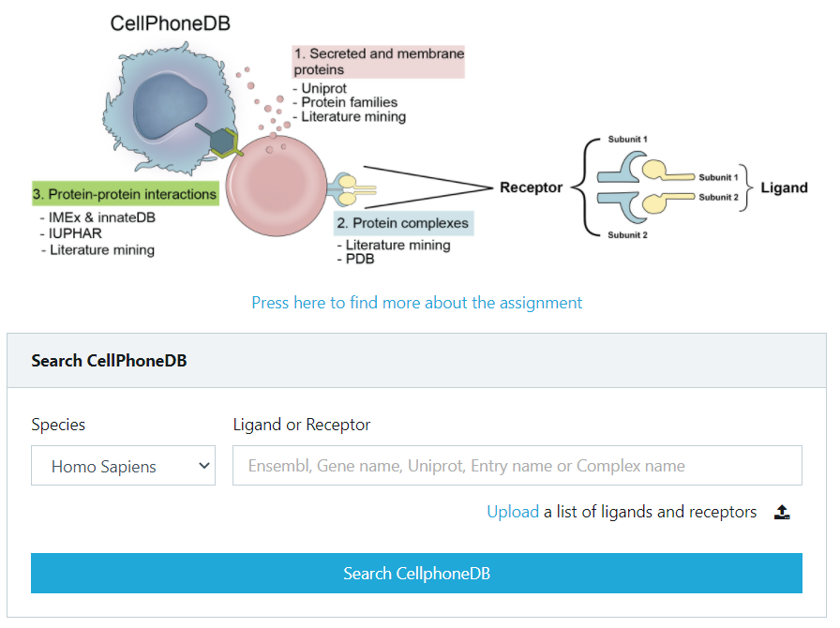Click the Protein complexes blue label
Screen dimensions: 840x628
coord(403,223)
